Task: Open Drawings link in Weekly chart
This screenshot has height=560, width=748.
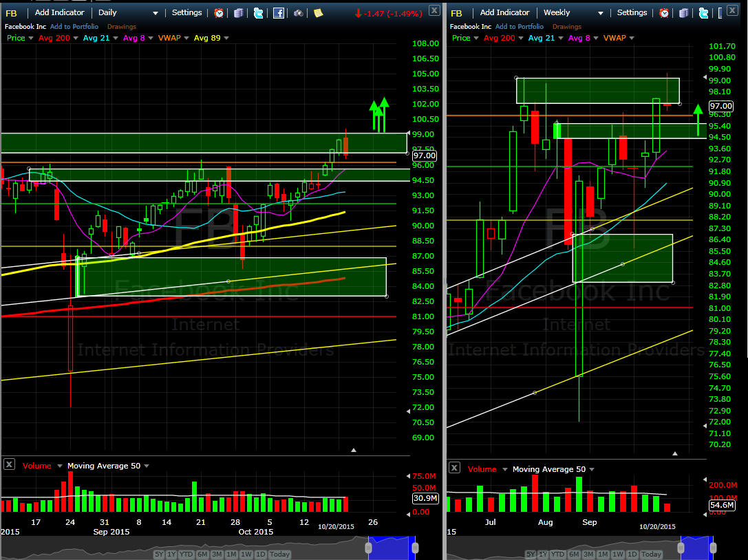Action: (567, 27)
